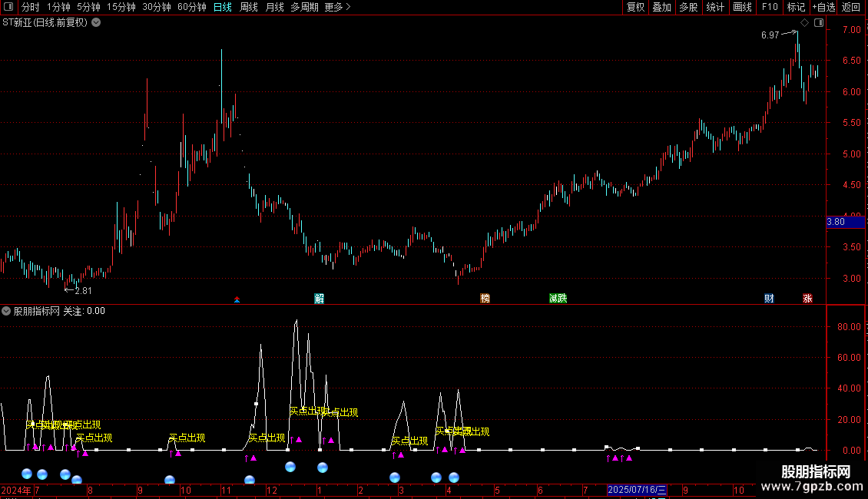
Task: Click the 2.81 low price annotation
Action: [83, 290]
